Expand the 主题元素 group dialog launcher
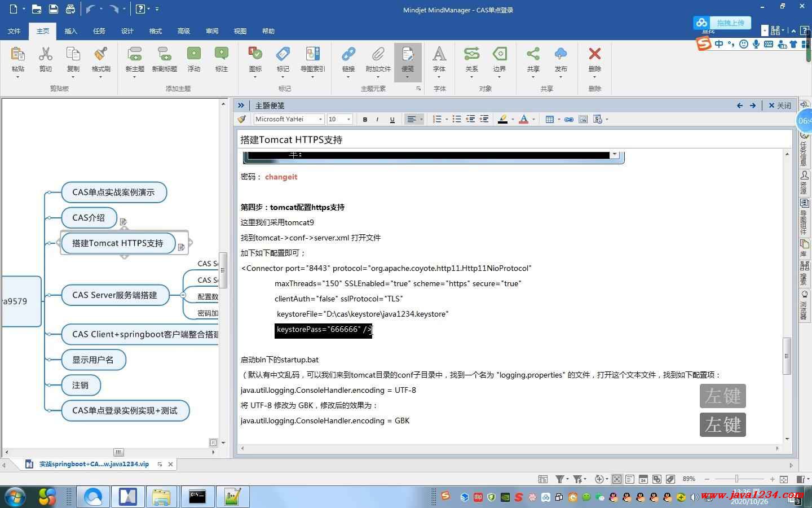The width and height of the screenshot is (812, 508). pyautogui.click(x=418, y=89)
